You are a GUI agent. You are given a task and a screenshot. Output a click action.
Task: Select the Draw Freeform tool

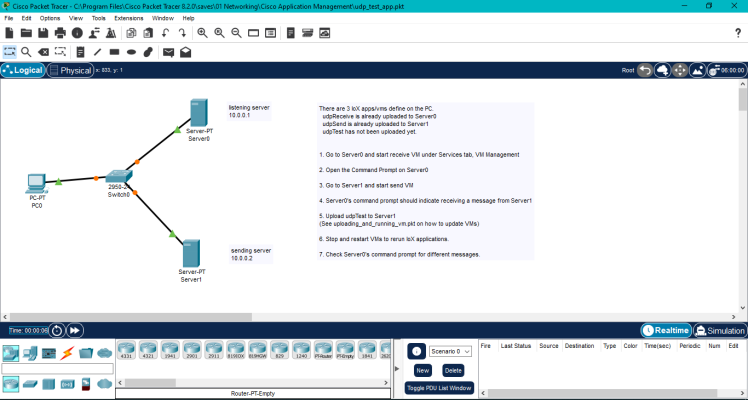[148, 52]
